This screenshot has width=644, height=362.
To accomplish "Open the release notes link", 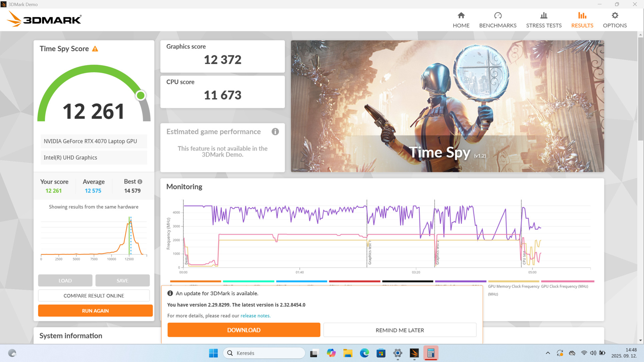I will pos(255,316).
